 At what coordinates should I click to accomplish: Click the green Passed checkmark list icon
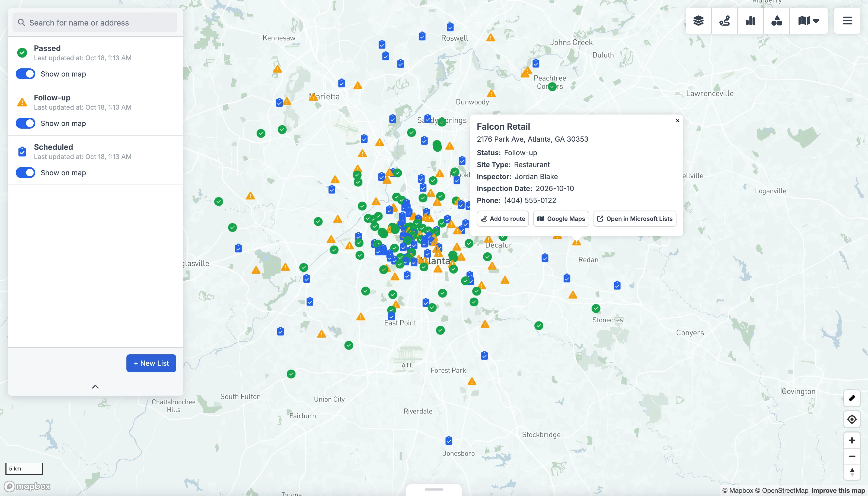pyautogui.click(x=22, y=52)
